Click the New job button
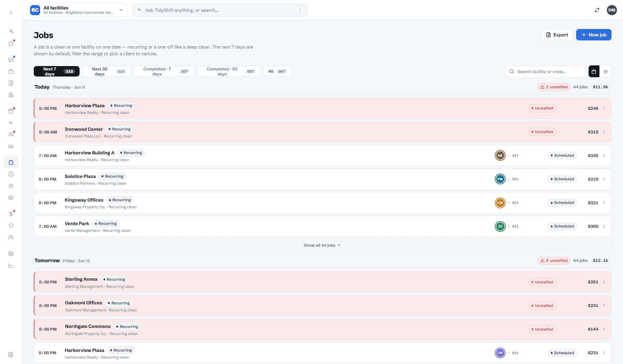 point(594,35)
